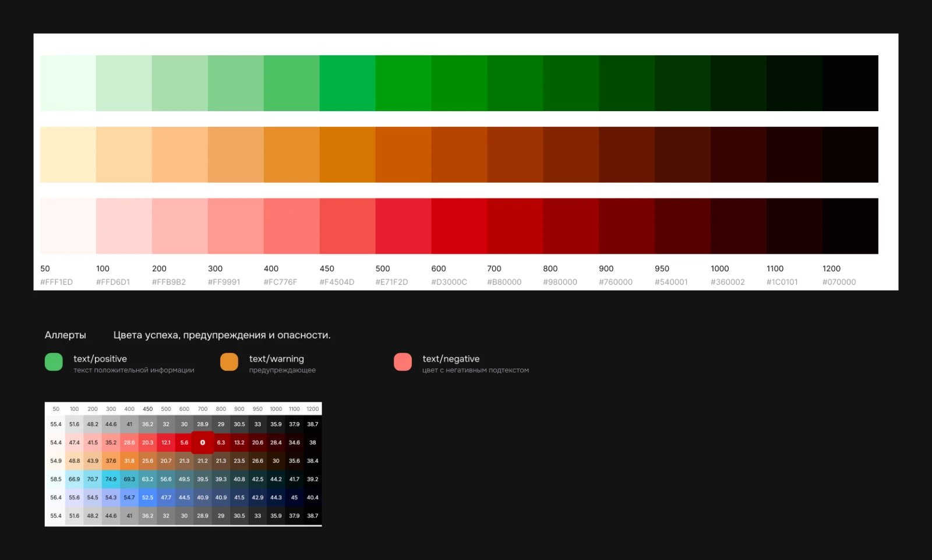The width and height of the screenshot is (932, 560).
Task: Click the "28.6" cell in the contrast table
Action: (129, 442)
